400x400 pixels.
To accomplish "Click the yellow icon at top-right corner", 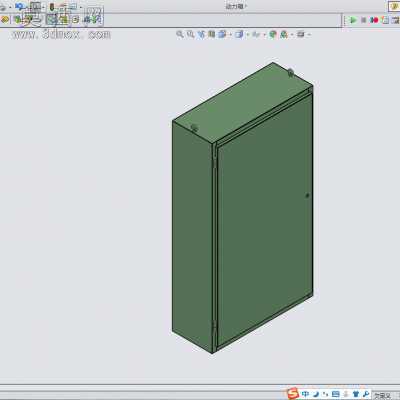I will (x=395, y=6).
